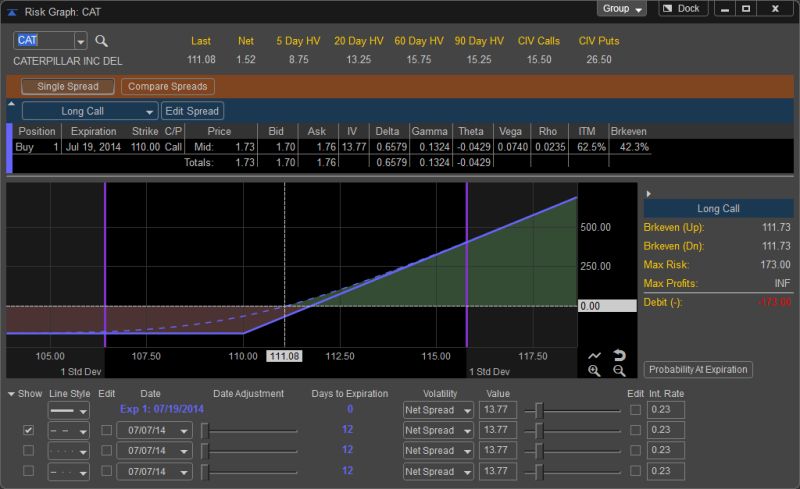Collapse the spread section with blue triangle
The height and width of the screenshot is (489, 800).
point(11,104)
